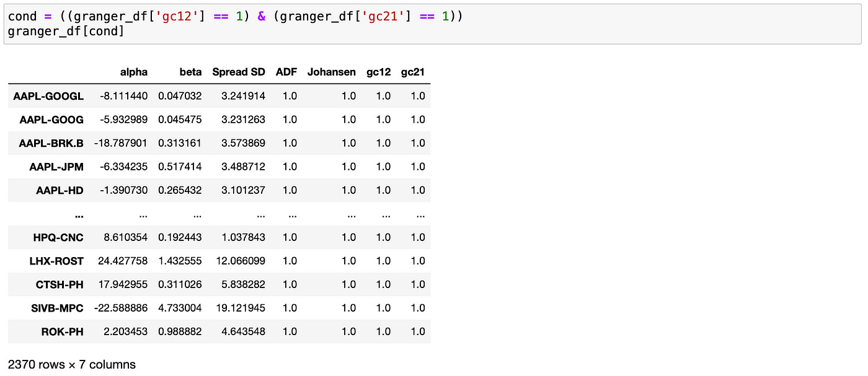
Task: Click alpha value -22.588886
Action: click(x=121, y=308)
